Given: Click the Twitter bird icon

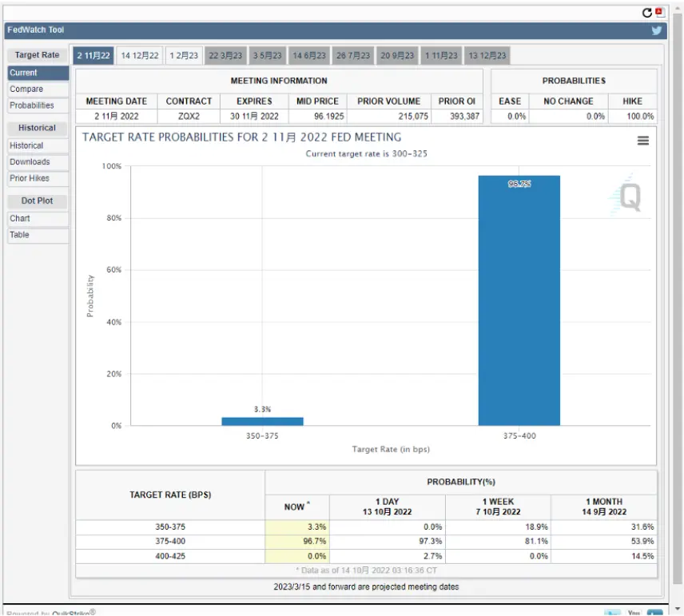Looking at the screenshot, I should [657, 30].
